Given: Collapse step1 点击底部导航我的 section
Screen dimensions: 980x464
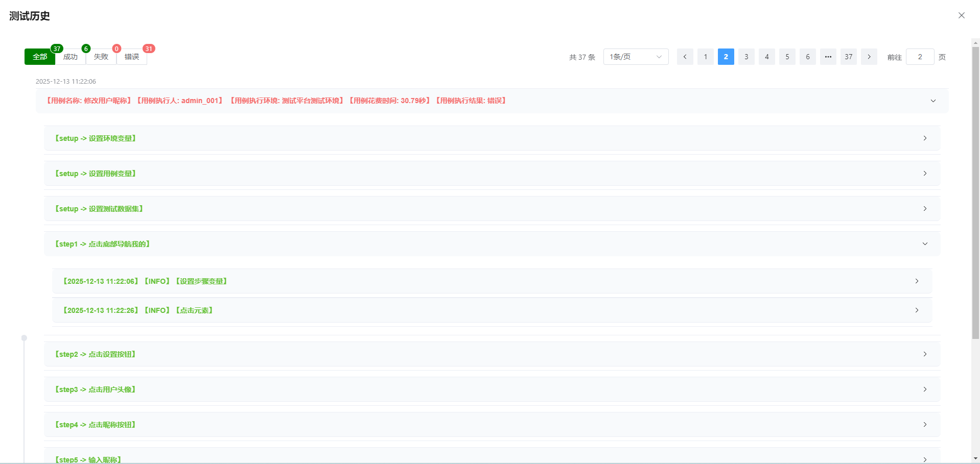Looking at the screenshot, I should pyautogui.click(x=925, y=244).
